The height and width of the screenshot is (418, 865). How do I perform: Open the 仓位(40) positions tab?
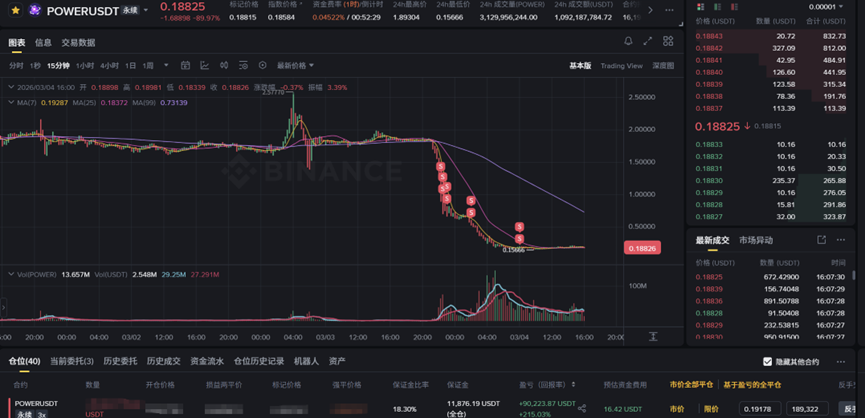click(x=24, y=362)
